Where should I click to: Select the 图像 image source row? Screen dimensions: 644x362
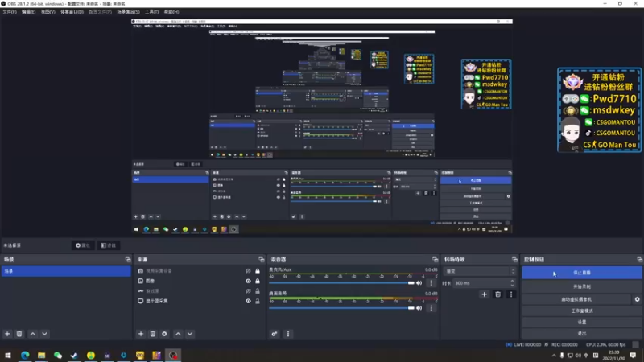click(199, 281)
